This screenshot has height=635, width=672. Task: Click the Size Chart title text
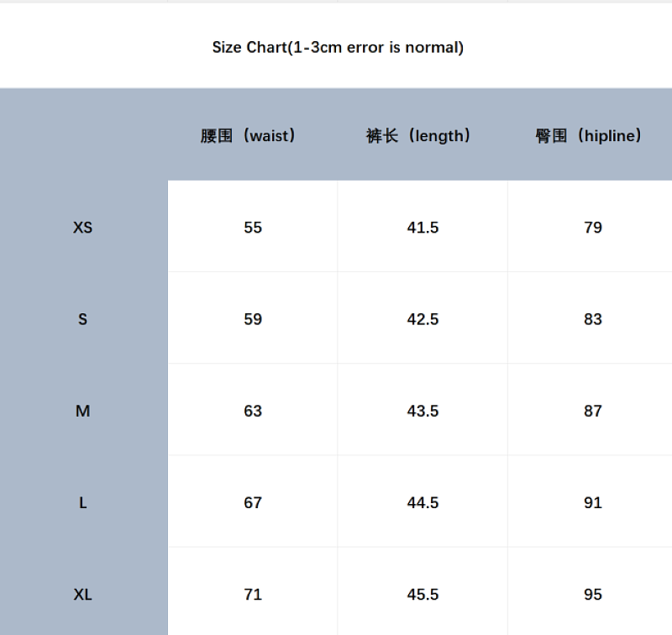tap(338, 47)
